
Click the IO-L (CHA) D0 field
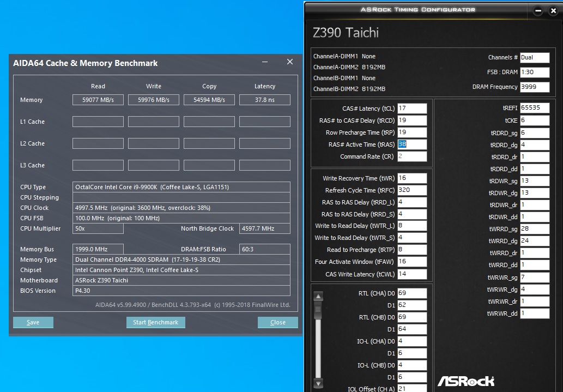tap(412, 341)
